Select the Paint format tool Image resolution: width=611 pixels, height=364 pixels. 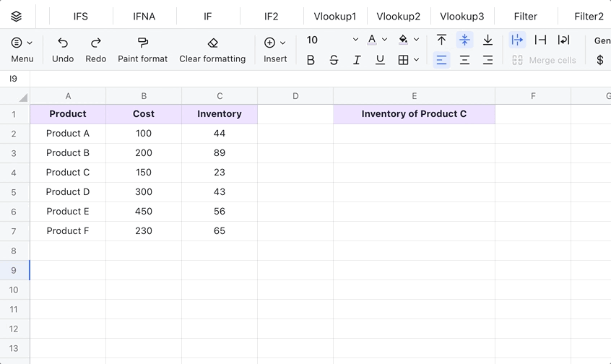[142, 43]
